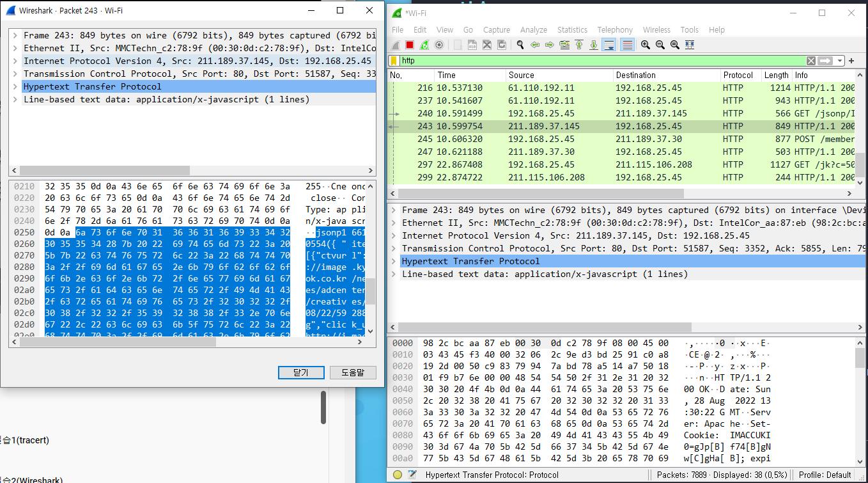
Task: Go forward to next packet arrow
Action: coord(550,45)
